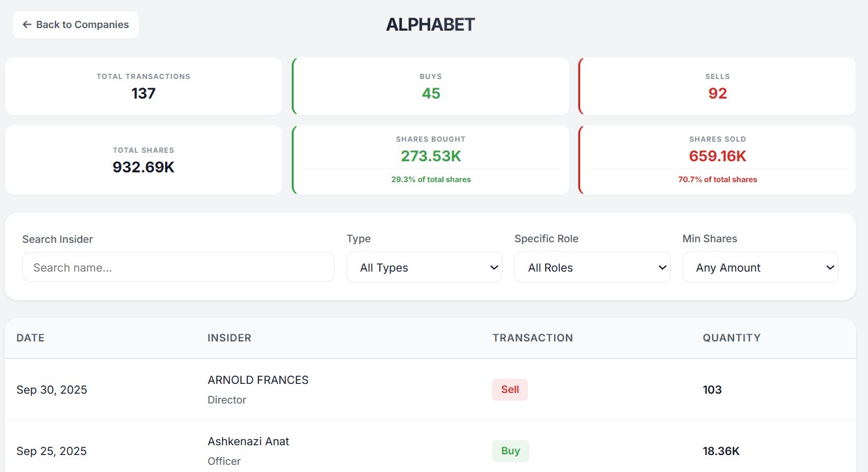Select the Sells summary card showing 92

717,86
